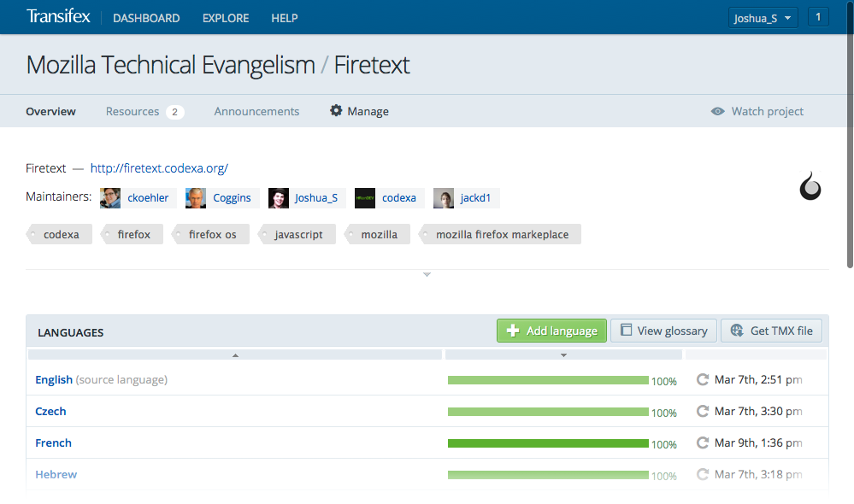The height and width of the screenshot is (504, 854).
Task: Sort languages by progress column arrow
Action: (563, 355)
